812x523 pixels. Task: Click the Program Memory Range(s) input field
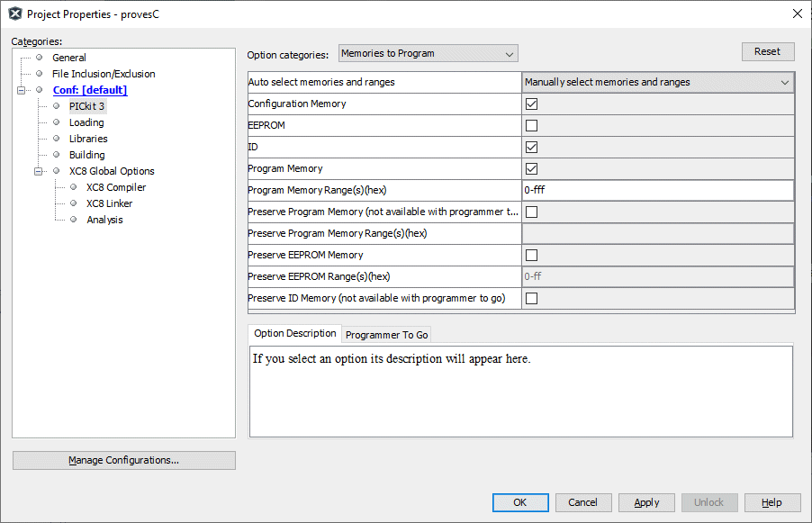[657, 191]
